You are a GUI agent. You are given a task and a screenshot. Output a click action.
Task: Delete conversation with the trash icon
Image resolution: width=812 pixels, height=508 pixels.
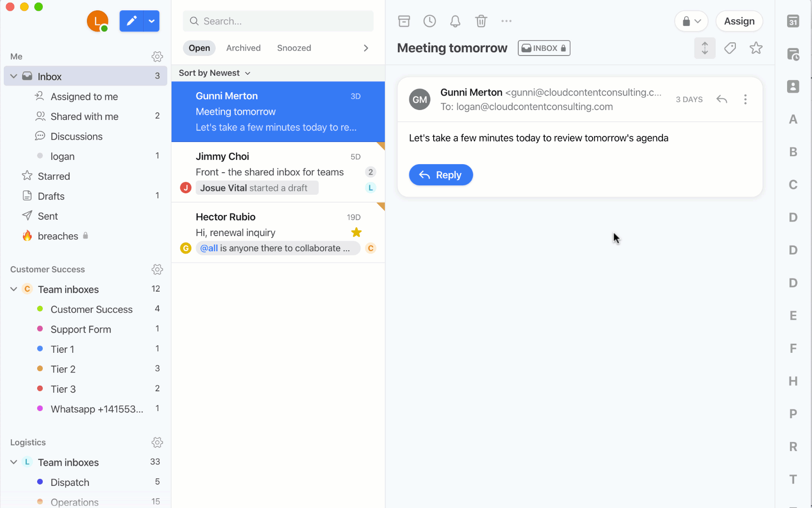[x=481, y=21]
